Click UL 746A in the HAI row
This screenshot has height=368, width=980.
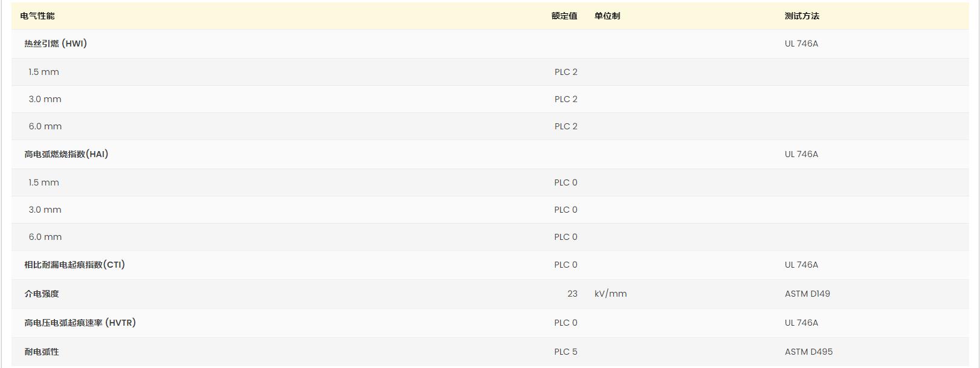coord(801,154)
